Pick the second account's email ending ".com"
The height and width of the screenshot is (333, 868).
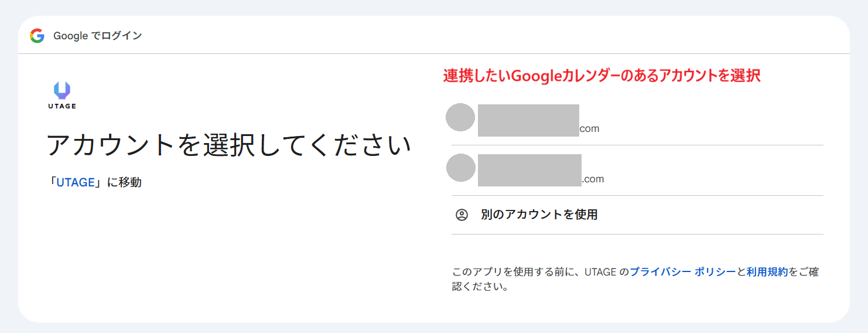(x=593, y=179)
